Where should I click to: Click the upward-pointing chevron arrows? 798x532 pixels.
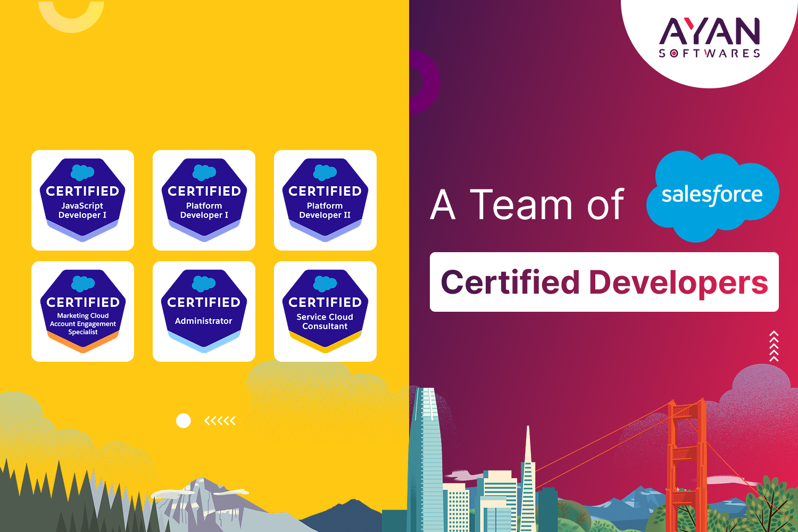pyautogui.click(x=774, y=346)
